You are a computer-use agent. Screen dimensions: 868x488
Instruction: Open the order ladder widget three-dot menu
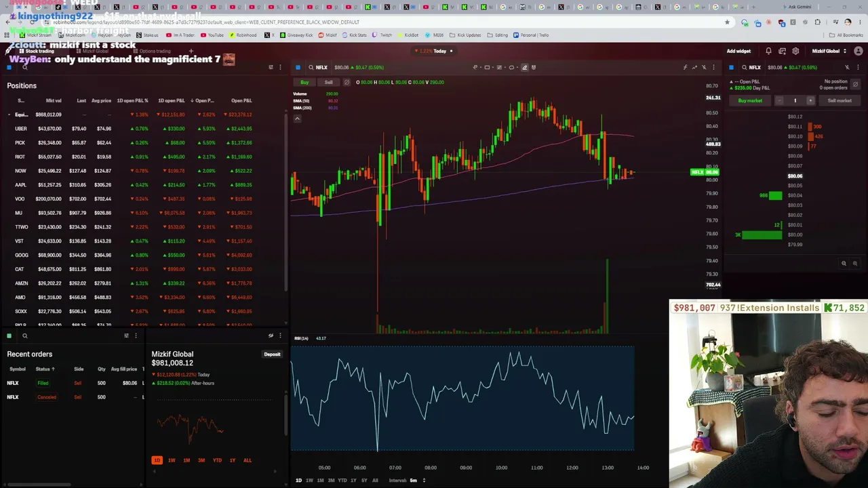pyautogui.click(x=858, y=67)
